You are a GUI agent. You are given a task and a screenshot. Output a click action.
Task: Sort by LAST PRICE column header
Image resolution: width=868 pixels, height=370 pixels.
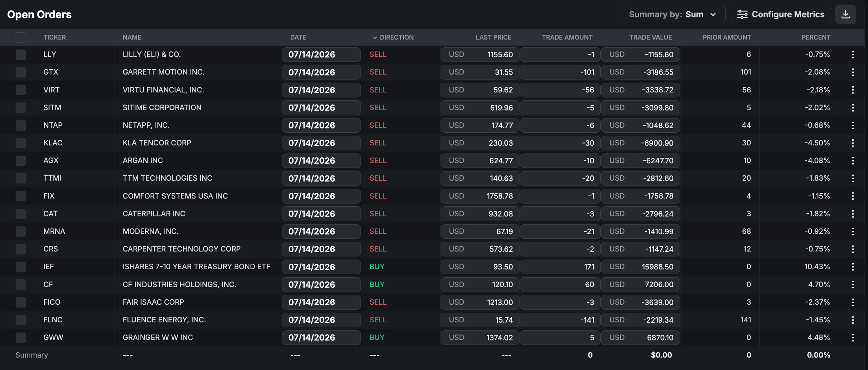tap(493, 37)
